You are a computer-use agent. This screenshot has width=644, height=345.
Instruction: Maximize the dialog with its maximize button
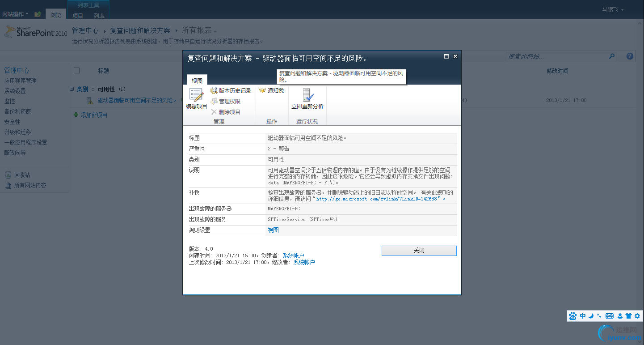(x=446, y=56)
